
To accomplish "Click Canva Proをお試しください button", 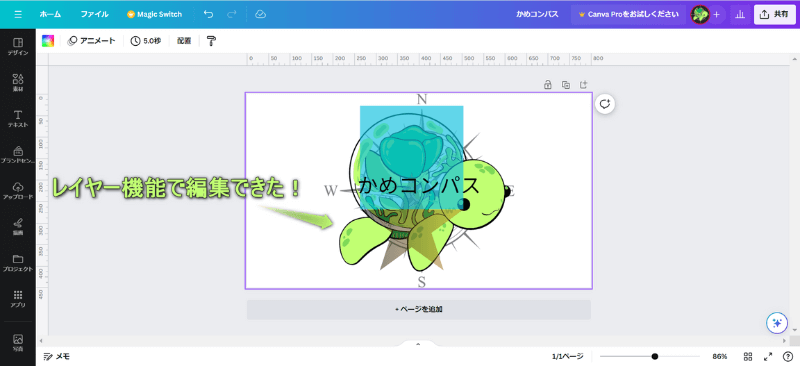I will tap(628, 14).
